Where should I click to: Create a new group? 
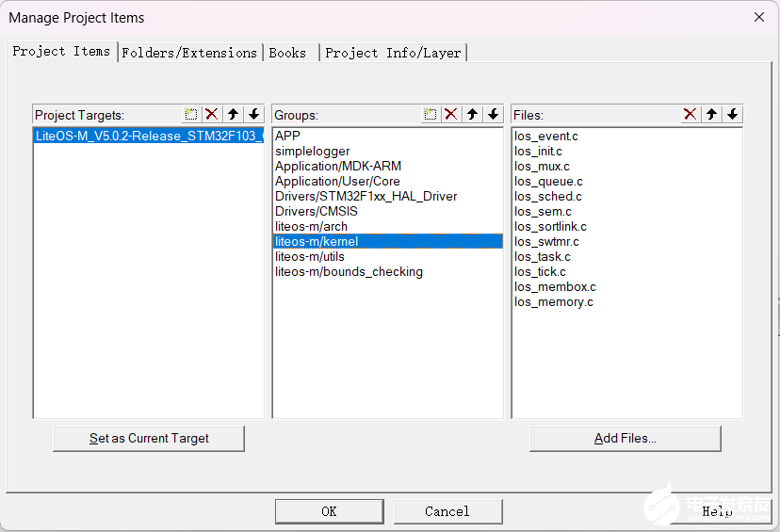point(431,114)
